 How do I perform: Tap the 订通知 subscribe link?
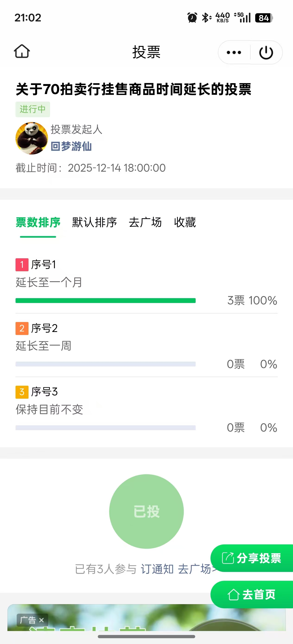click(x=157, y=569)
